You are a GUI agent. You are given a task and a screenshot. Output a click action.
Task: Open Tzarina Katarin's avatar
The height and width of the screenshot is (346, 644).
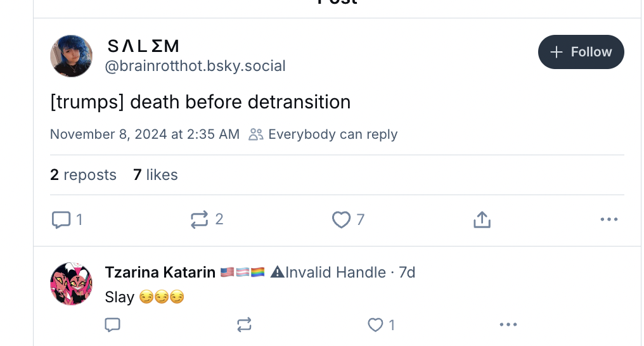[72, 284]
